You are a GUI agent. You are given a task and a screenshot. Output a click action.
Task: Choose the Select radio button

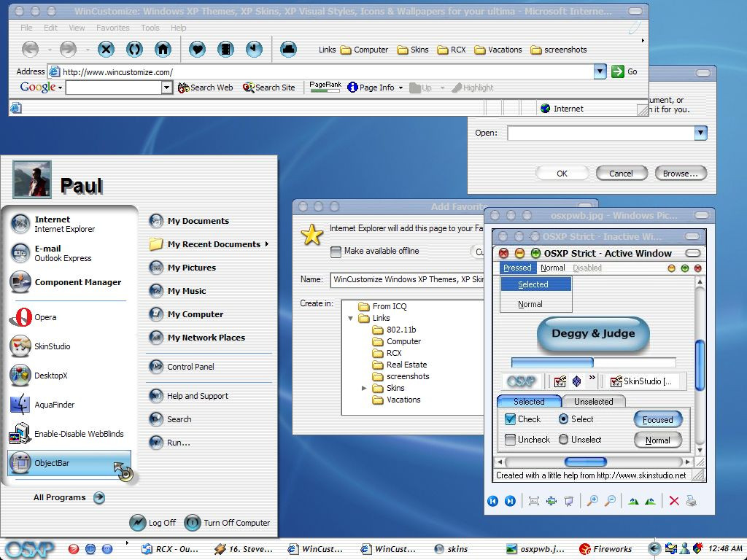click(563, 419)
